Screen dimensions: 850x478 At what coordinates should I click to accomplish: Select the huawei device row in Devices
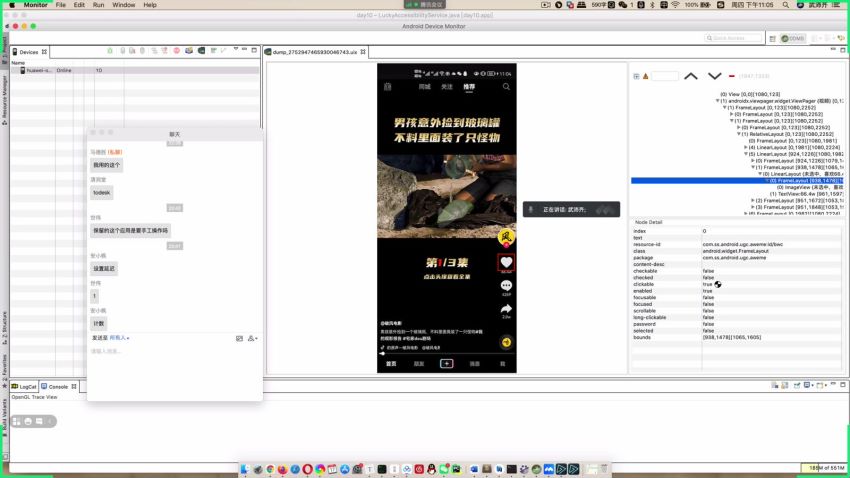point(134,70)
